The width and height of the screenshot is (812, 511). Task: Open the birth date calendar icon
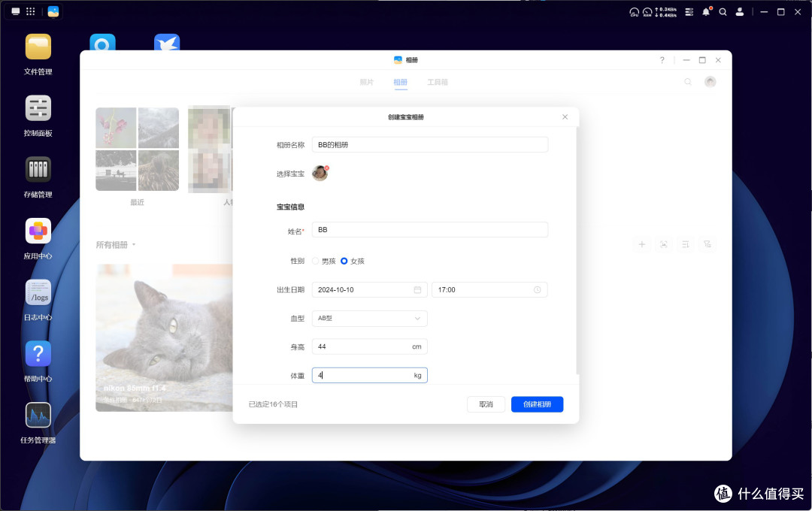[x=417, y=290]
